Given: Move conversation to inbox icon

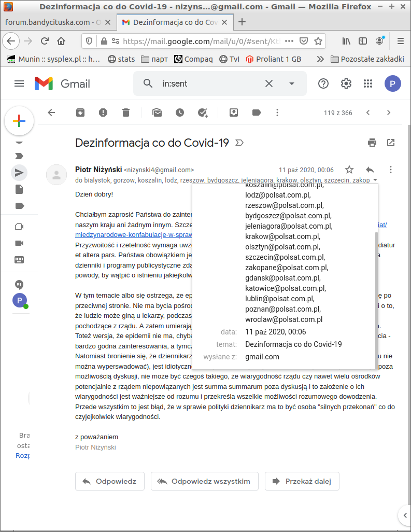Looking at the screenshot, I should click(x=234, y=113).
